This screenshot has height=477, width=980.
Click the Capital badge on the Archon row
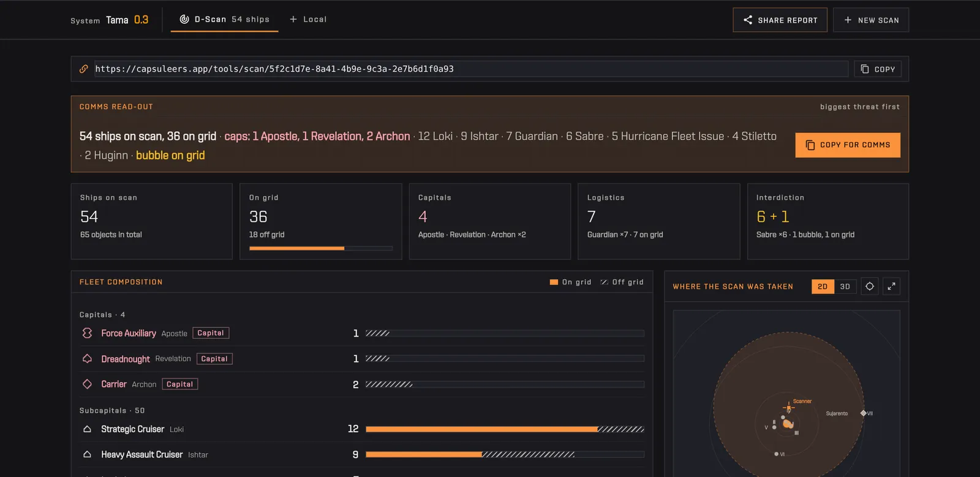[180, 384]
